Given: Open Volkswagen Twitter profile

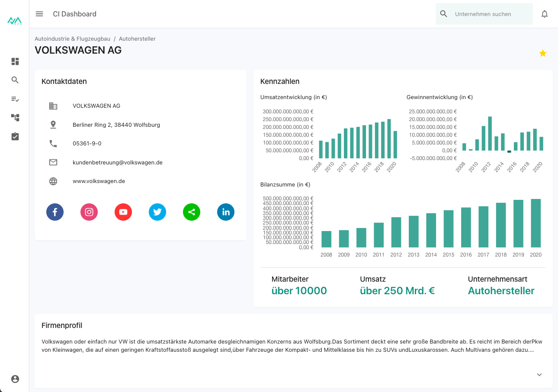Looking at the screenshot, I should tap(157, 212).
